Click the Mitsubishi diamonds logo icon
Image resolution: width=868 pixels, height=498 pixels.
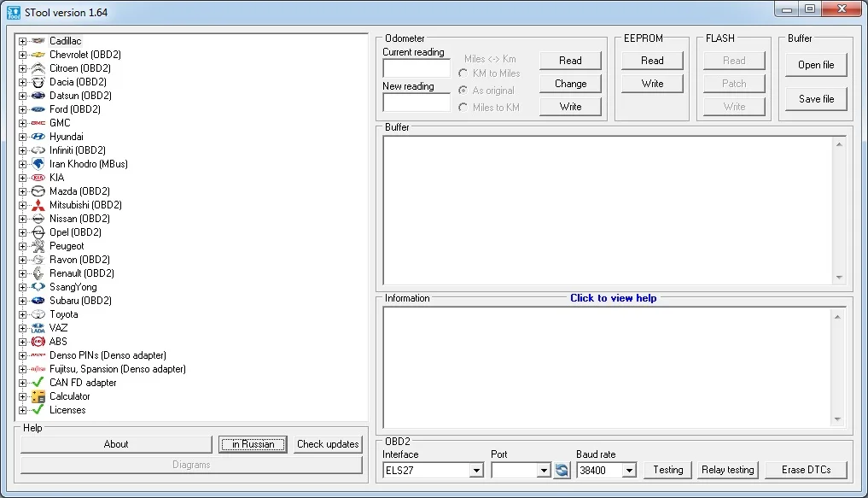click(38, 205)
